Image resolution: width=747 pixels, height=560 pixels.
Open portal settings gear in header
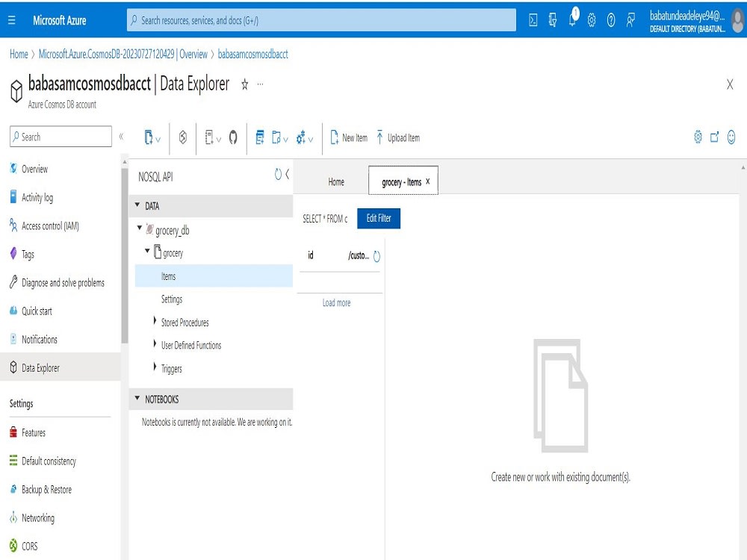tap(592, 20)
